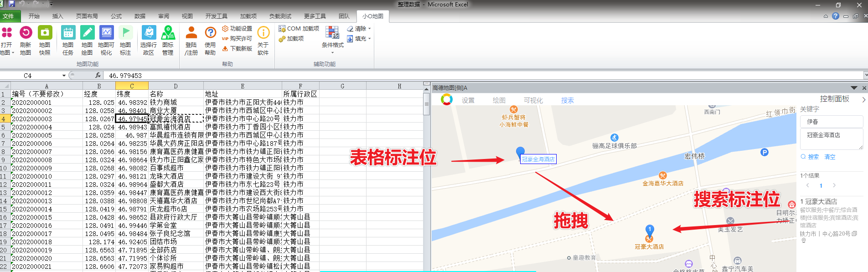
Task: Click cell D2 铁力商城
Action: (176, 102)
